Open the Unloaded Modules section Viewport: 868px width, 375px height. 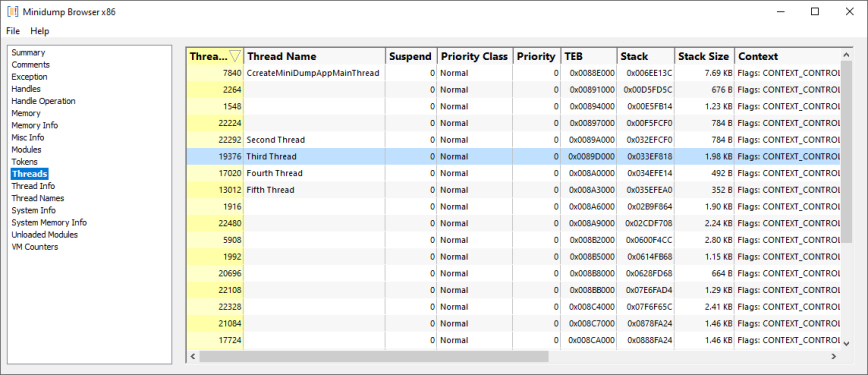pos(44,235)
